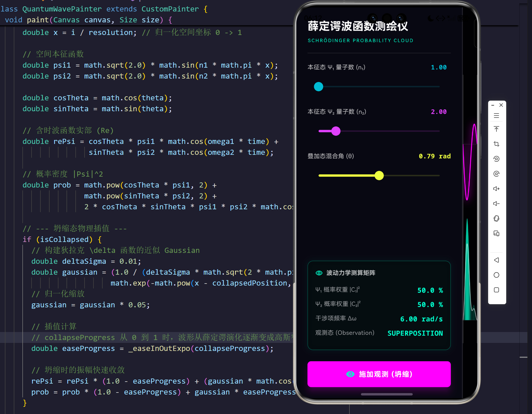Image resolution: width=532 pixels, height=414 pixels.
Task: Click the shake device icon
Action: (497, 218)
